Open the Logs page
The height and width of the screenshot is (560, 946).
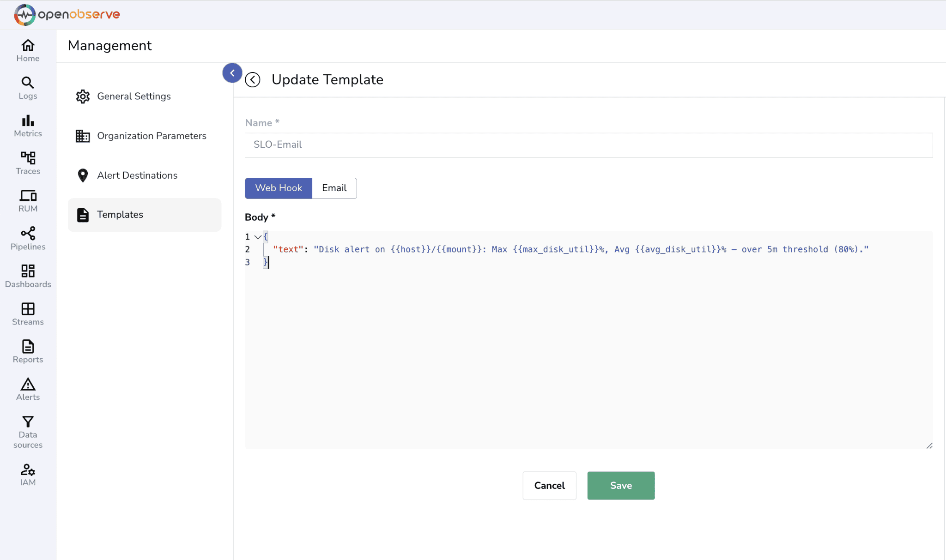tap(28, 88)
